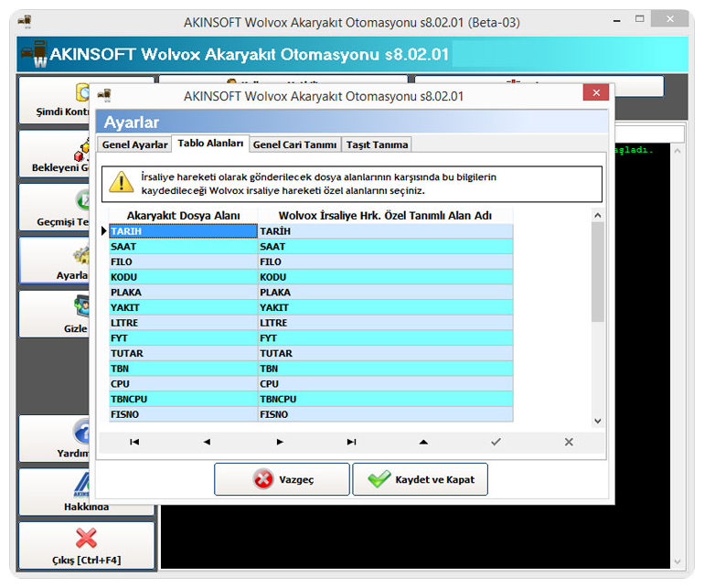This screenshot has height=588, width=704.
Task: Click the edit record up-triangle icon
Action: click(423, 442)
